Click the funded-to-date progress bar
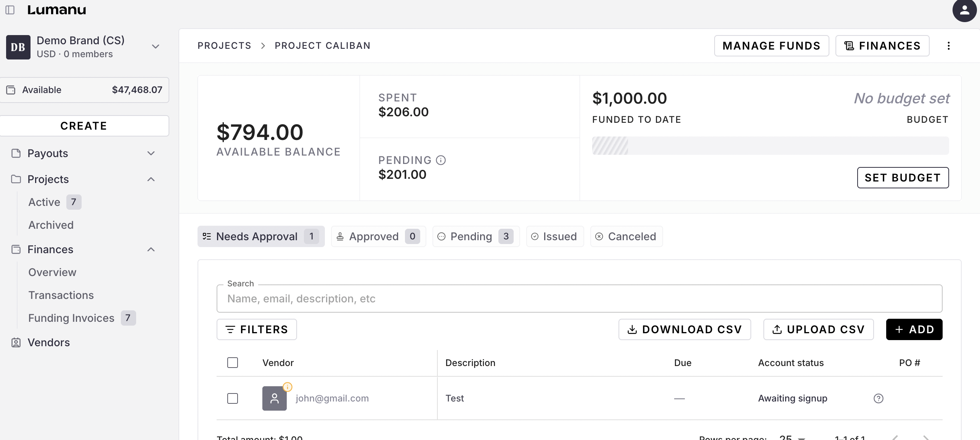Viewport: 980px width, 440px height. (770, 146)
